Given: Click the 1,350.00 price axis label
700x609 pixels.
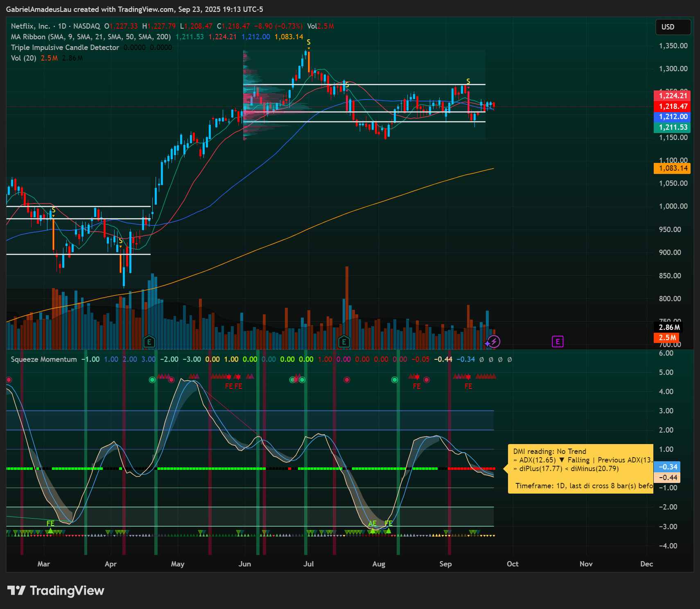Looking at the screenshot, I should click(673, 46).
